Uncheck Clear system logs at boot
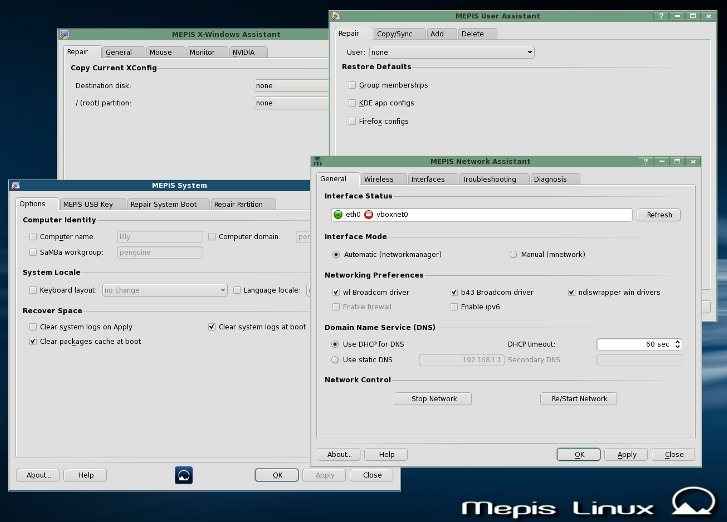The image size is (727, 522). pos(212,327)
